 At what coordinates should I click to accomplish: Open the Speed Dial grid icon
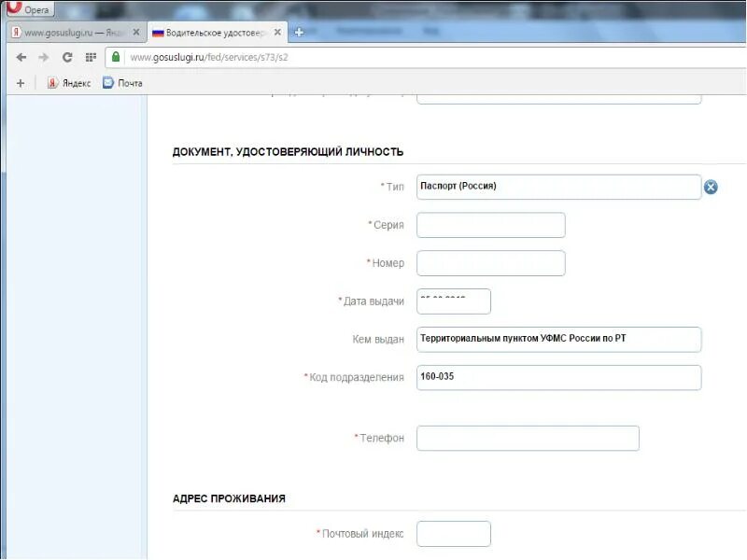[91, 58]
